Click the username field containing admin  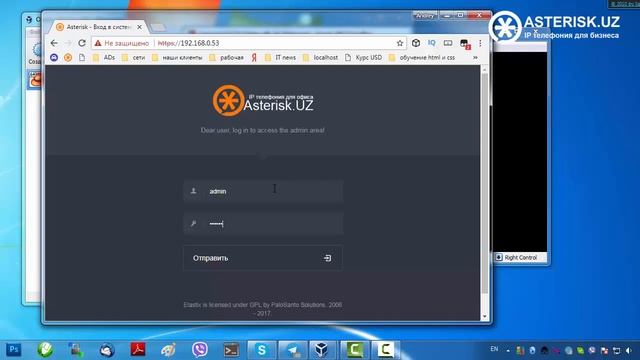coord(263,191)
